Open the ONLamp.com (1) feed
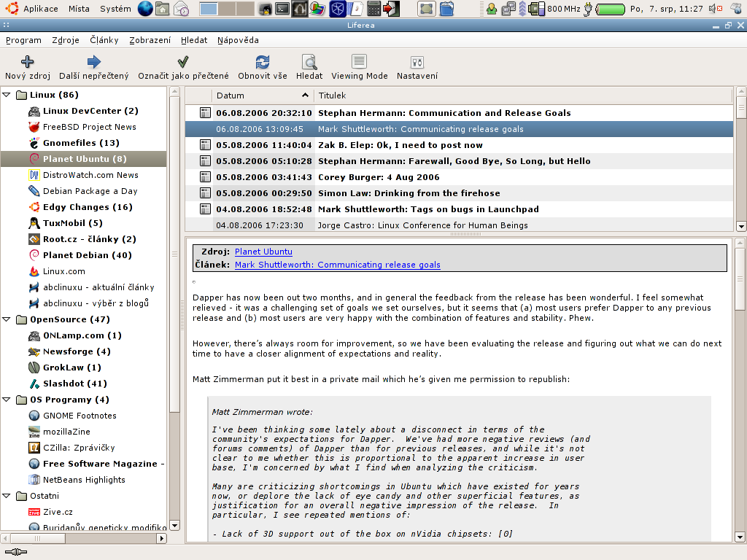 pyautogui.click(x=82, y=335)
